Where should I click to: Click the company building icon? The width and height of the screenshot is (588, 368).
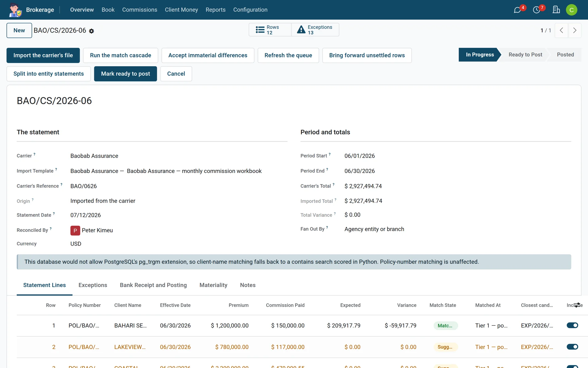click(556, 10)
